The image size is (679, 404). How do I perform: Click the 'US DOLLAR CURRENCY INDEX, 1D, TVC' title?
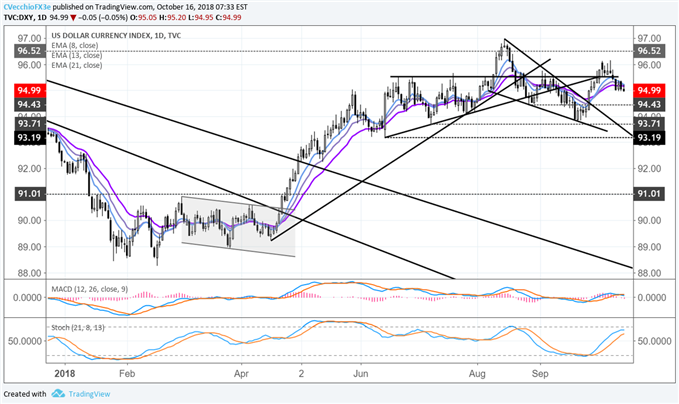[x=116, y=36]
